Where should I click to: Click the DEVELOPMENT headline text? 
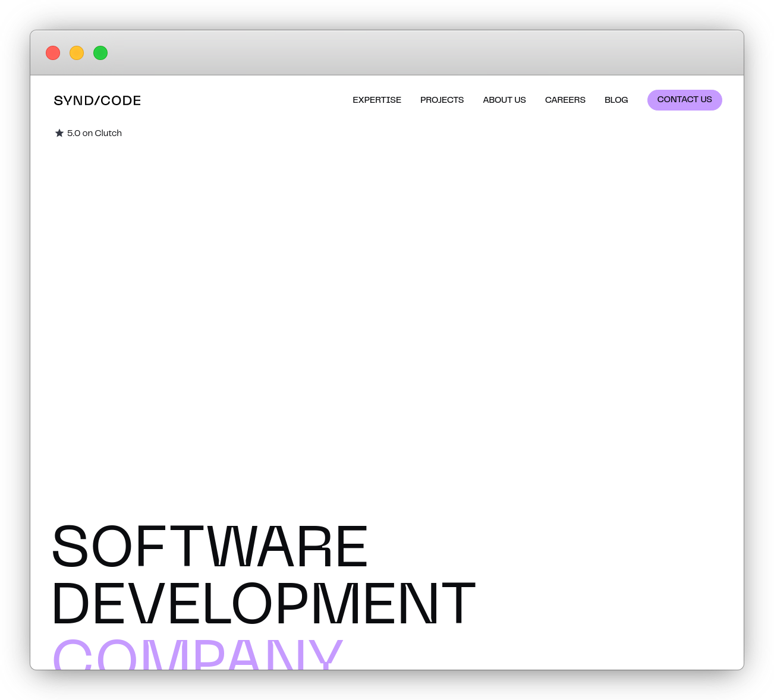[263, 603]
